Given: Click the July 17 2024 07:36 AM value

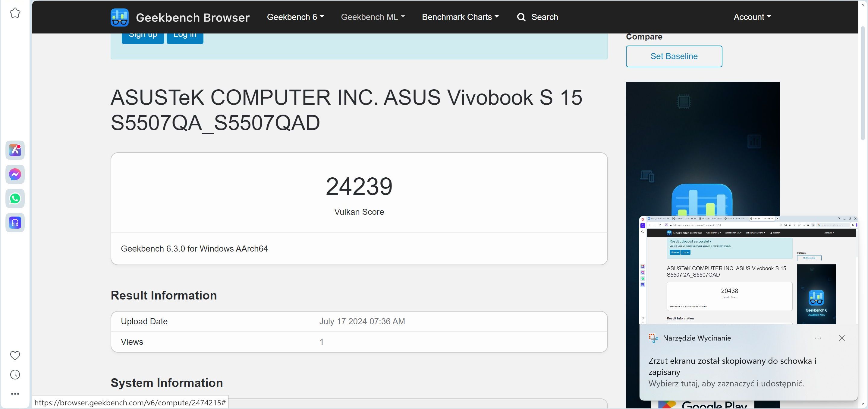Looking at the screenshot, I should [x=362, y=321].
